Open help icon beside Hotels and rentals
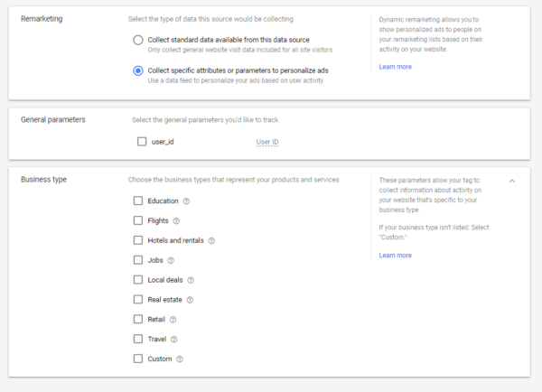Viewport: 542px width, 392px height. click(x=211, y=240)
